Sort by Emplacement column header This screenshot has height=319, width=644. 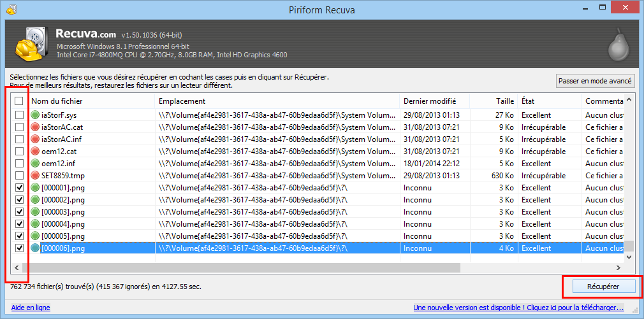pyautogui.click(x=277, y=101)
